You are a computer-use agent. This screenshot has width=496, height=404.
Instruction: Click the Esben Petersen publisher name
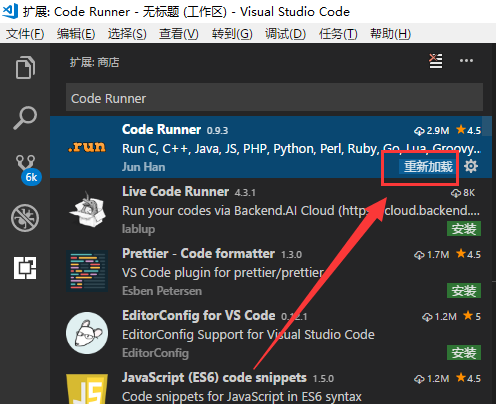coord(162,291)
